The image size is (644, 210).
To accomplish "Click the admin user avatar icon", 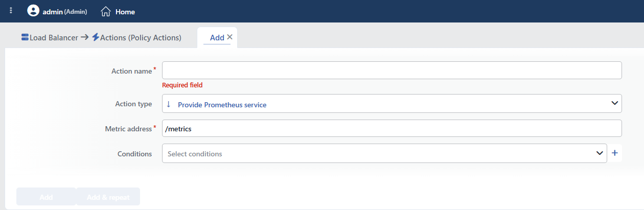I will point(33,11).
